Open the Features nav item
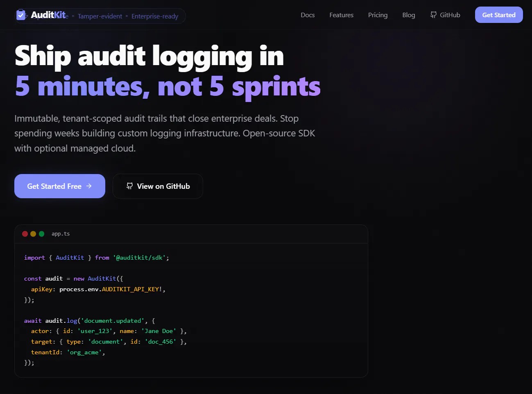Viewport: 532px width, 394px height. tap(341, 15)
